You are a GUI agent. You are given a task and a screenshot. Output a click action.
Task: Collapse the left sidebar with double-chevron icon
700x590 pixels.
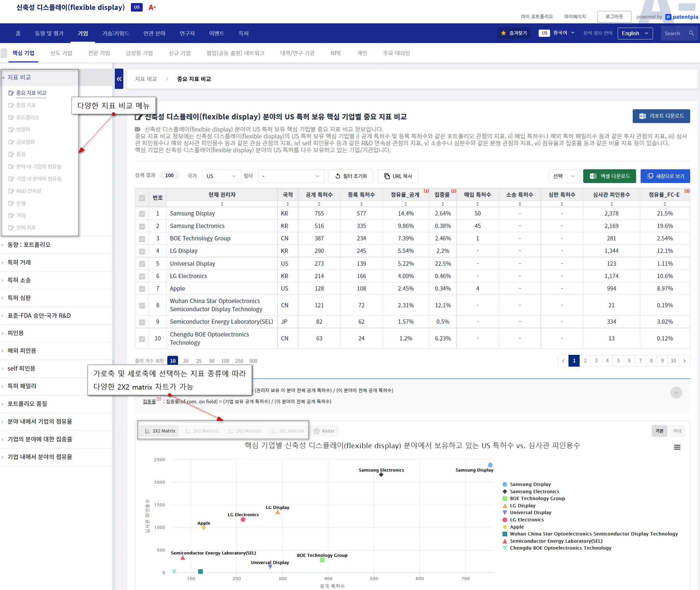click(119, 79)
